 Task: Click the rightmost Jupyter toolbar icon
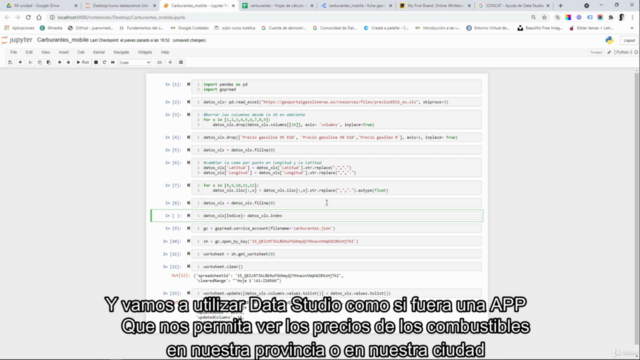(x=181, y=62)
